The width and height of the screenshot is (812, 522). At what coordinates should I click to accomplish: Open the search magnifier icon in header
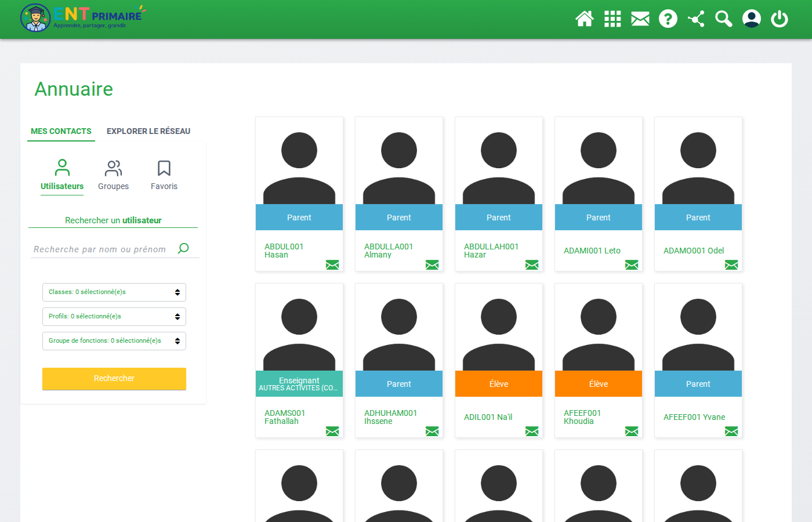click(x=724, y=19)
